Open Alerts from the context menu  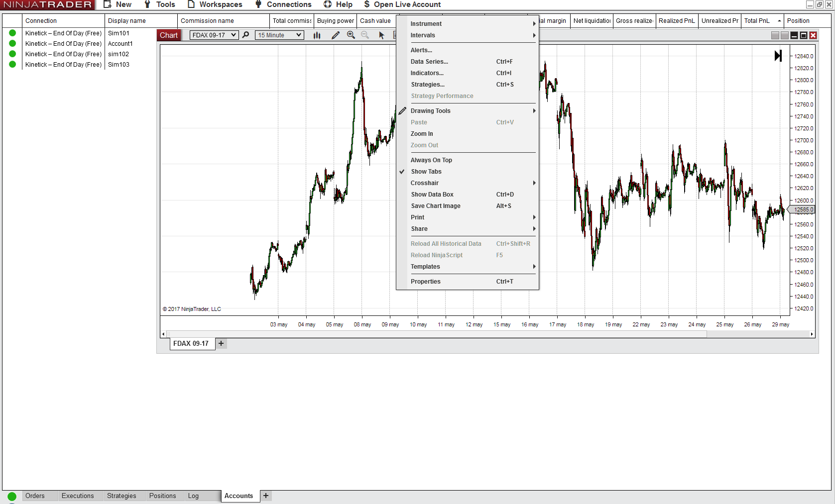coord(468,50)
